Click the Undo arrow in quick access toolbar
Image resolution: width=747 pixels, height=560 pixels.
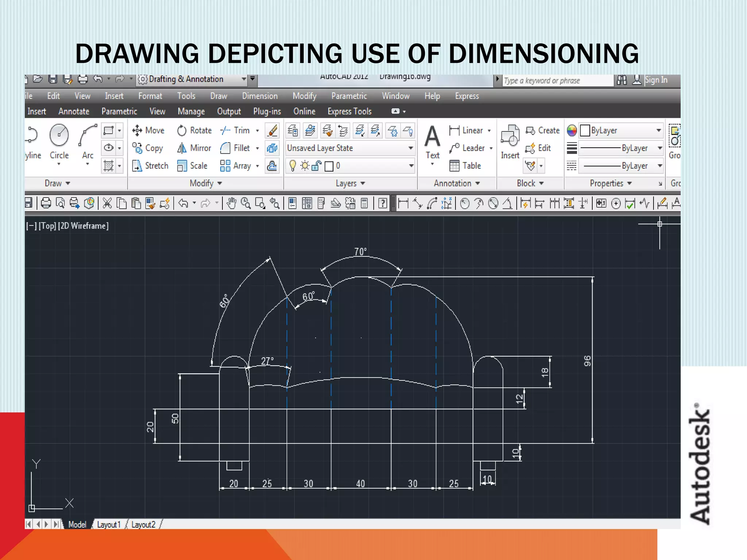pos(98,79)
